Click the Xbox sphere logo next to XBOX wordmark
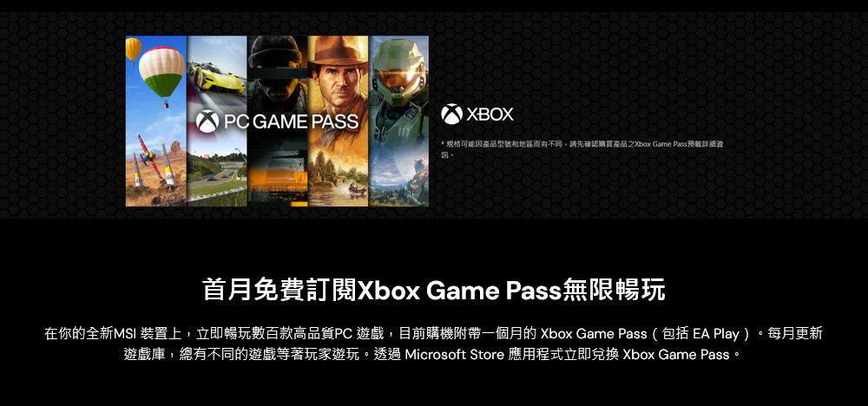 451,115
